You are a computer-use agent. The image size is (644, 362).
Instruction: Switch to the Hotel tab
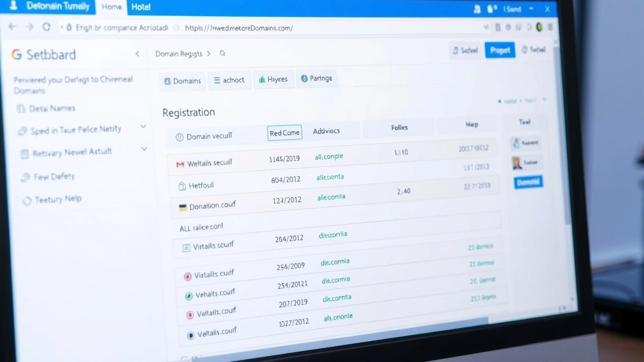[141, 7]
